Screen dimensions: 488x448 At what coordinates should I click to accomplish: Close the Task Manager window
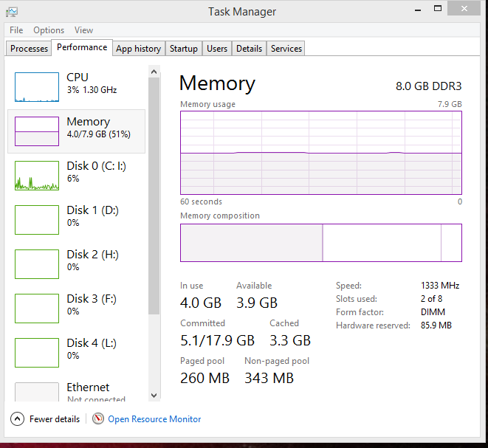click(x=464, y=9)
